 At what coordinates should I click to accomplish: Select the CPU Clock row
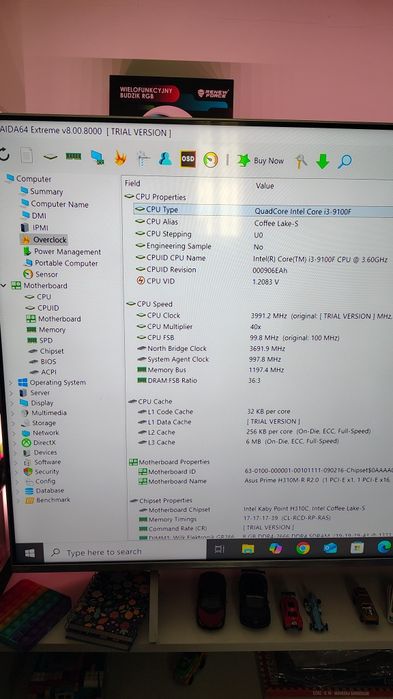coord(264,316)
